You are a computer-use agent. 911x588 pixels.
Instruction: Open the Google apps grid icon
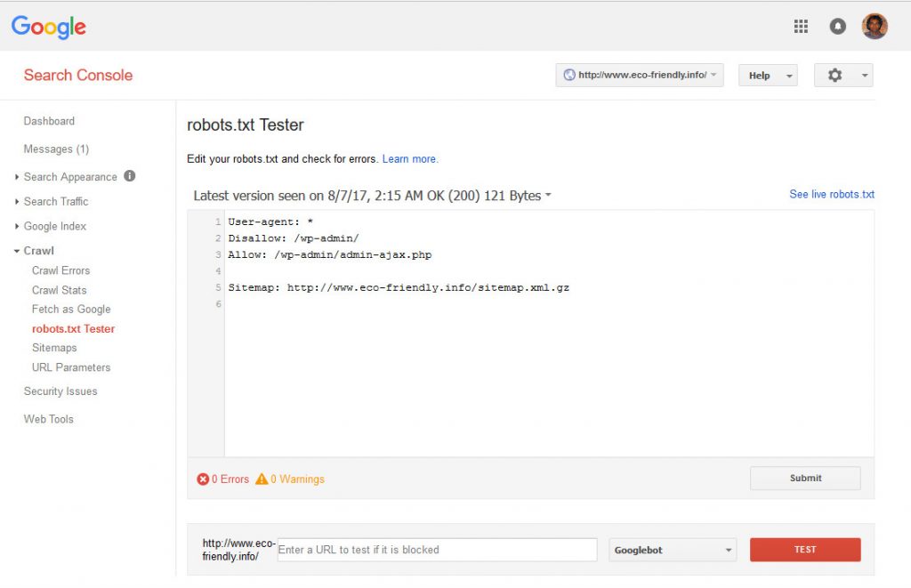[801, 26]
